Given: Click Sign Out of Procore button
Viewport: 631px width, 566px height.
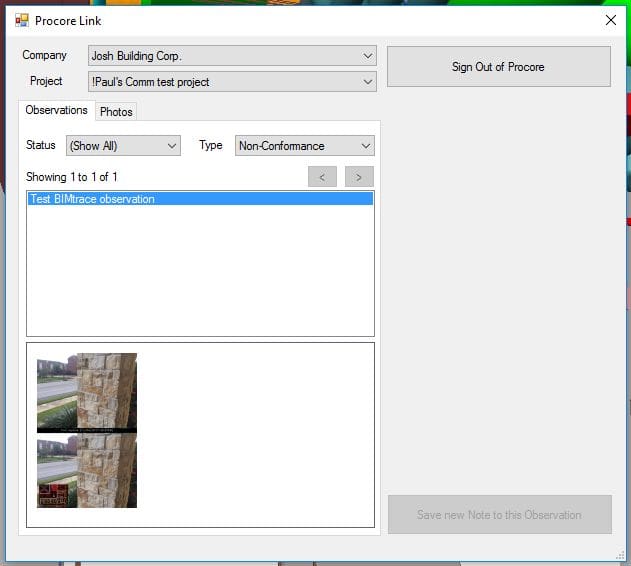Looking at the screenshot, I should point(498,67).
